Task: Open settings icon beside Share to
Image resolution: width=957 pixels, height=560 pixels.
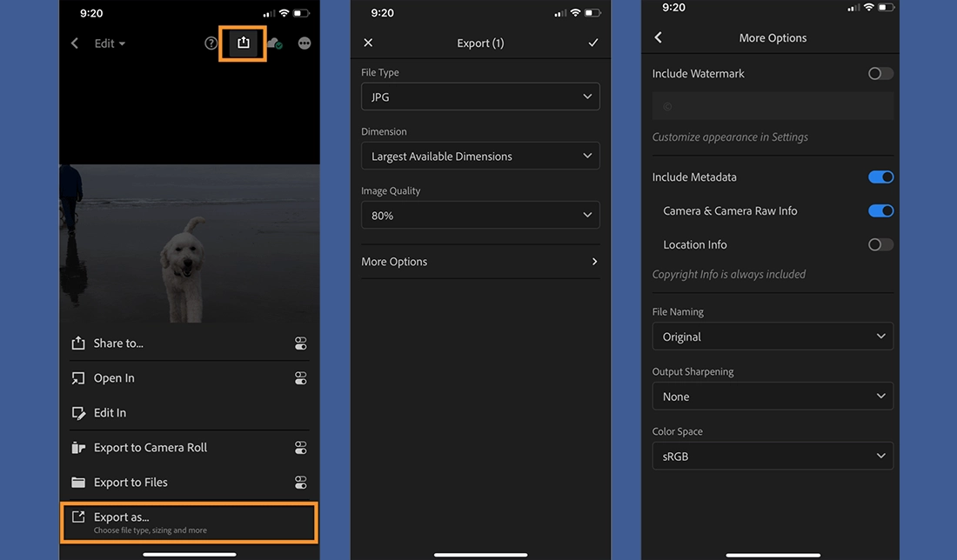Action: (x=301, y=343)
